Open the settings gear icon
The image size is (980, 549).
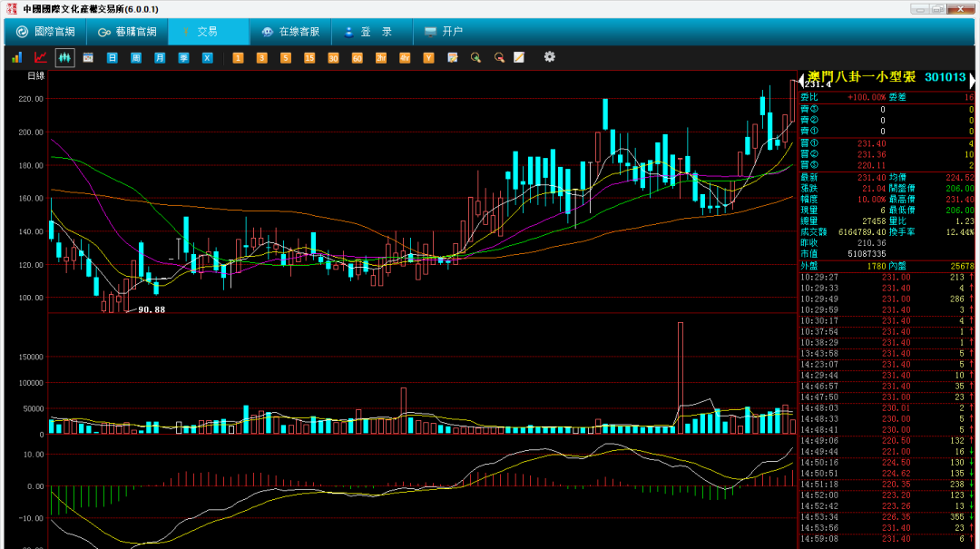point(549,57)
